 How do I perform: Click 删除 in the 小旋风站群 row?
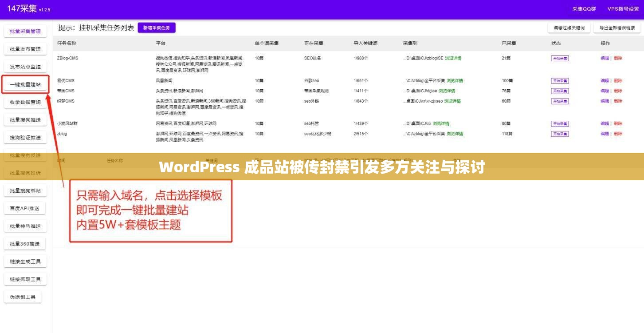tap(618, 123)
